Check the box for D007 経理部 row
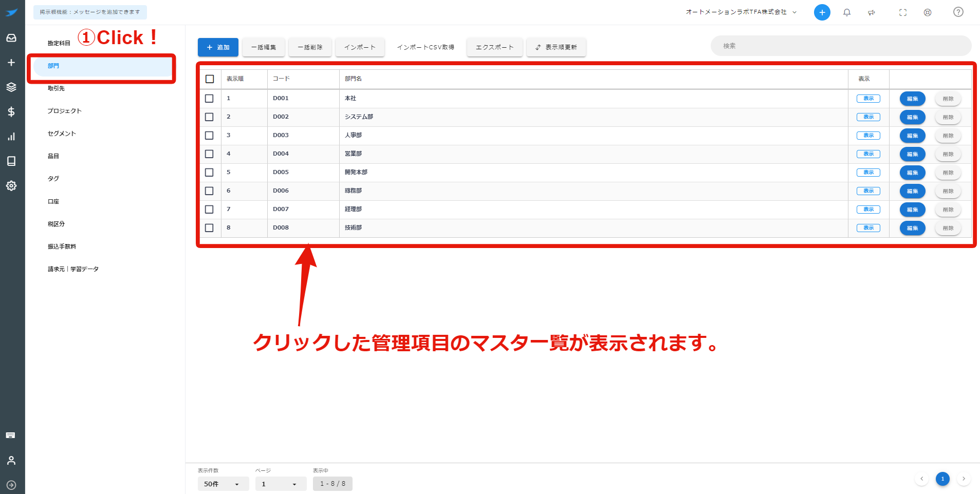 209,210
